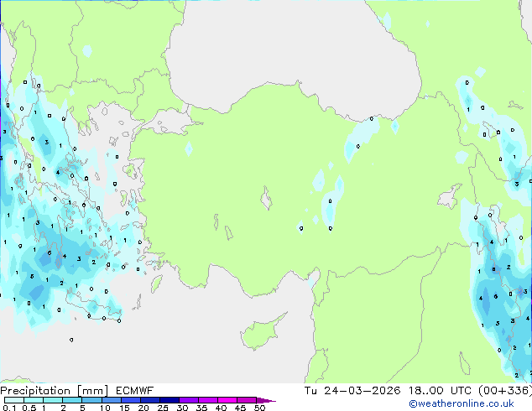Image resolution: width=532 pixels, height=411 pixels.
Task: Select the 35–40 mm legend color swatch
Action: 207,400
